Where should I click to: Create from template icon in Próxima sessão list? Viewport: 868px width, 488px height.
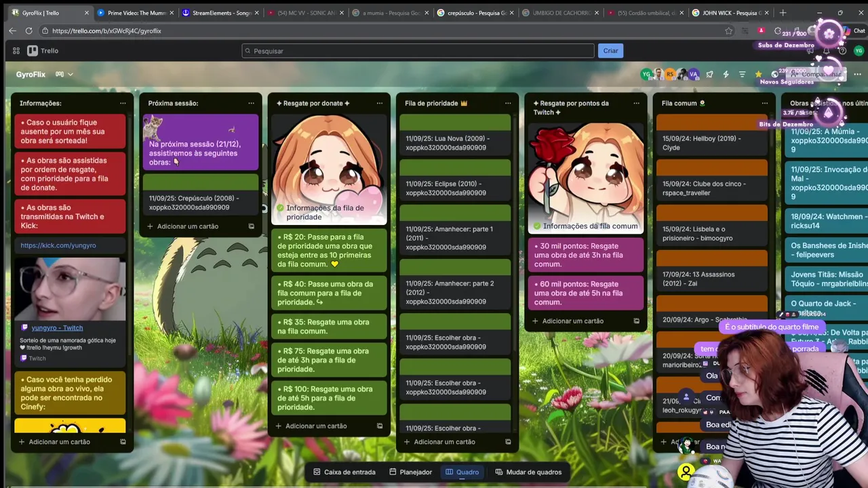click(x=251, y=226)
